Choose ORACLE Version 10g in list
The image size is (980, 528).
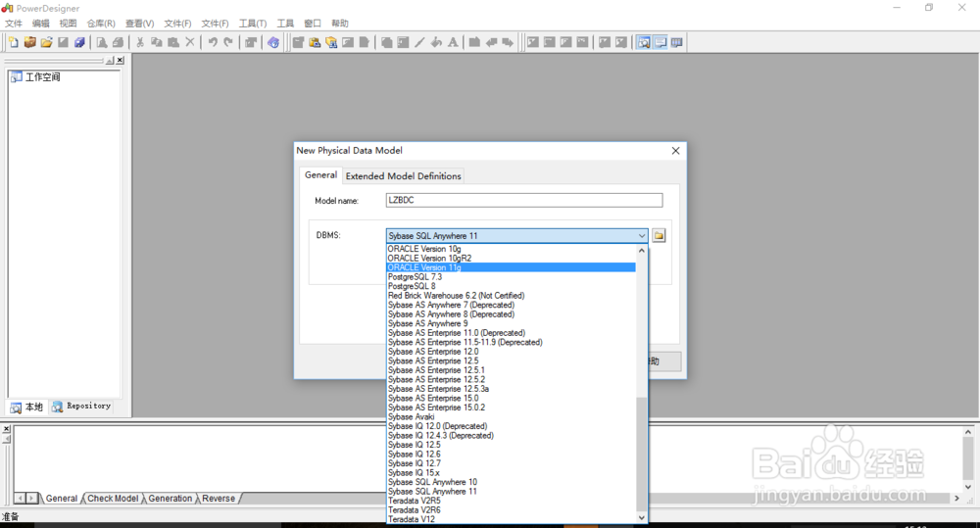click(x=511, y=249)
